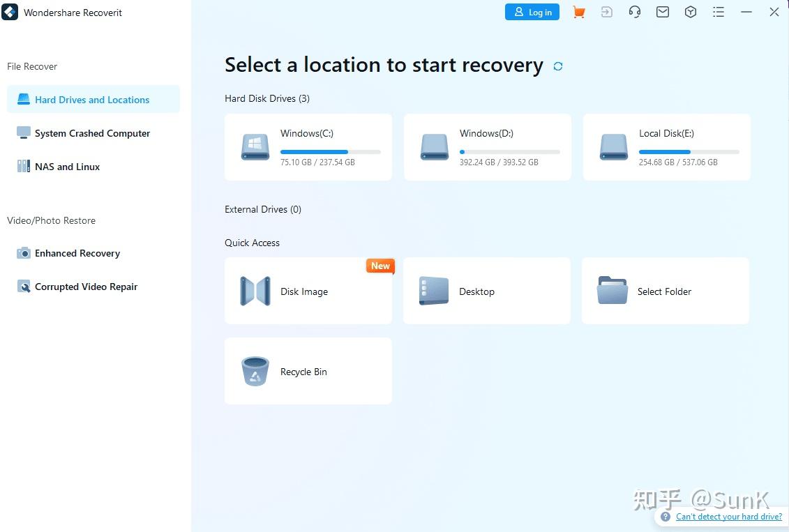Click the Windows(C:) usage progress bar
This screenshot has width=789, height=532.
click(330, 152)
